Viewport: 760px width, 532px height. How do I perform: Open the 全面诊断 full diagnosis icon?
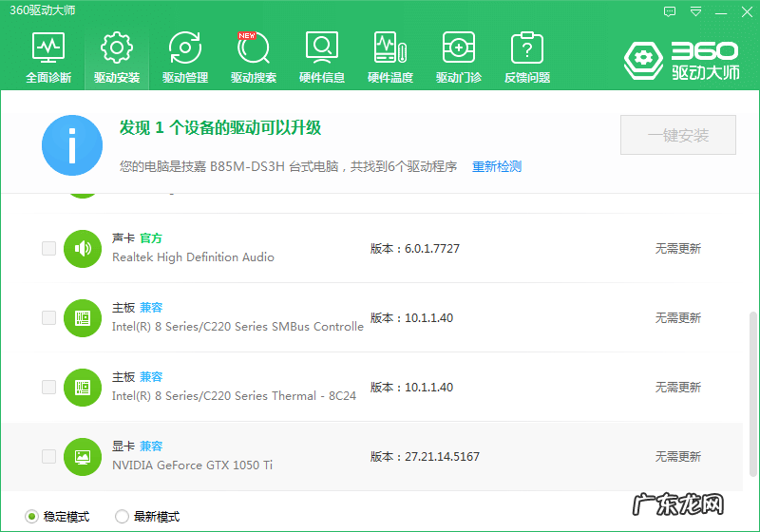tap(48, 47)
